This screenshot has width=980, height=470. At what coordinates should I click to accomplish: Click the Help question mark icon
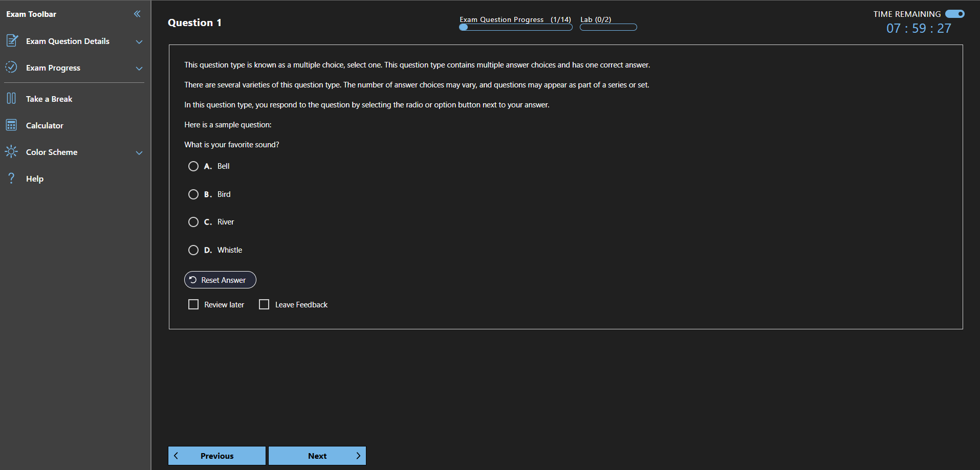point(12,178)
